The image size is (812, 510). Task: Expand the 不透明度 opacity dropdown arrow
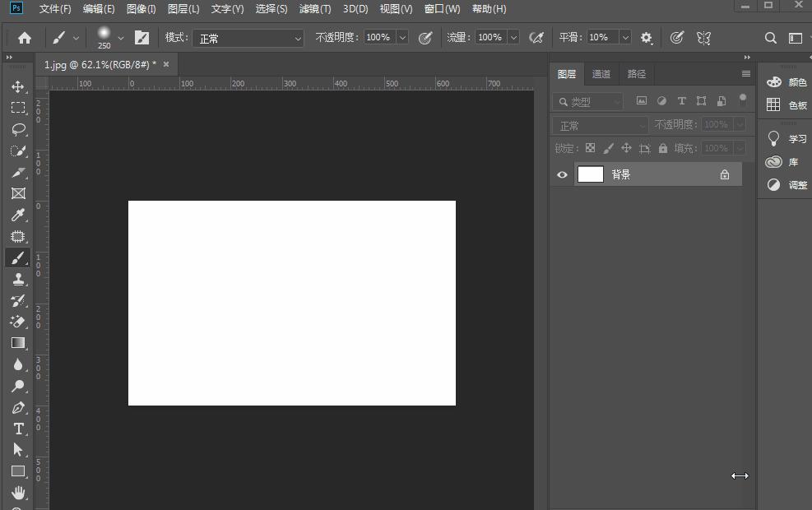(x=402, y=37)
